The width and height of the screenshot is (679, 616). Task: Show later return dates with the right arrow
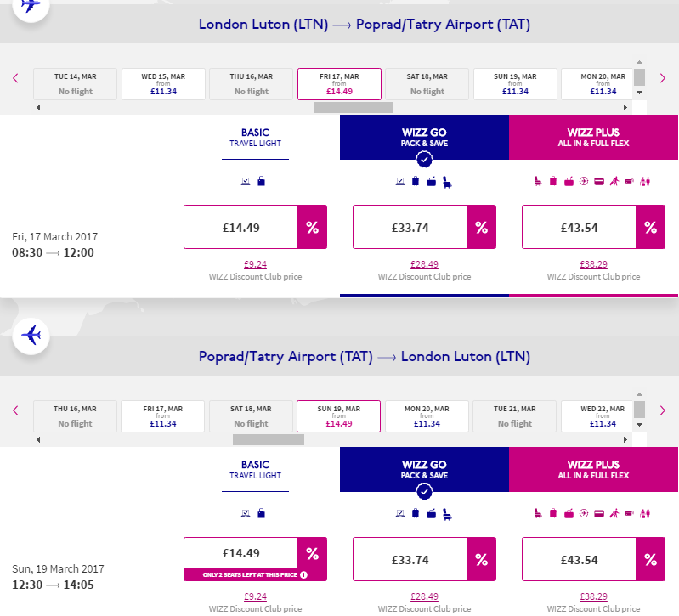click(663, 411)
